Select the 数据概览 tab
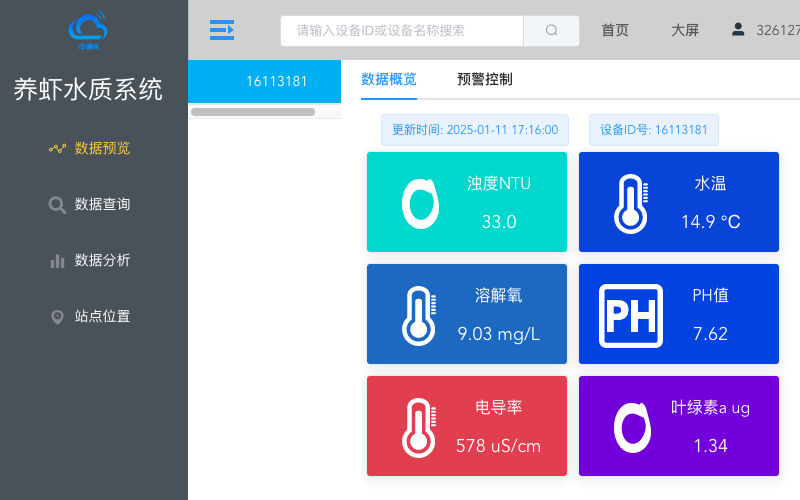Screen dimensions: 800x500 389,79
